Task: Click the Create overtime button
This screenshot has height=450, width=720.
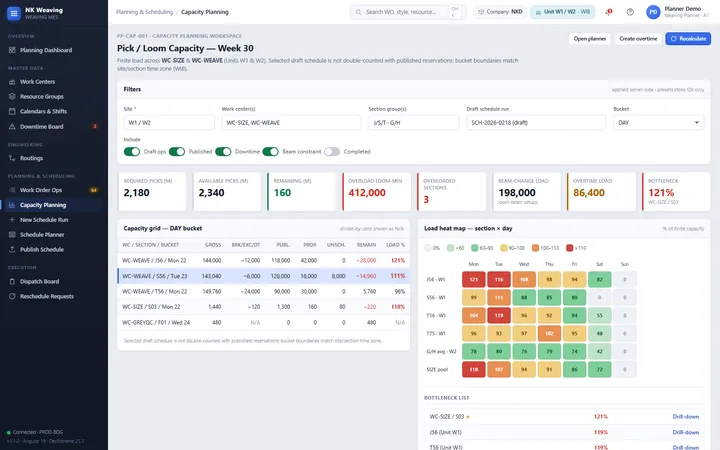Action: point(638,39)
